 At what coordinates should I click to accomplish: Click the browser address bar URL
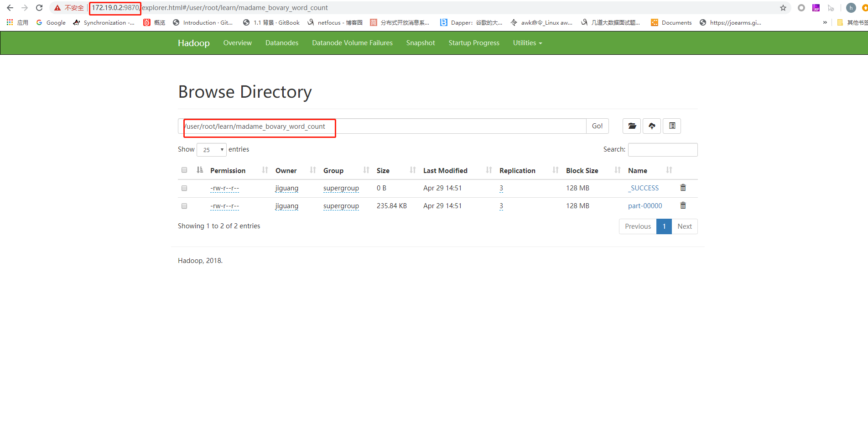coord(210,8)
